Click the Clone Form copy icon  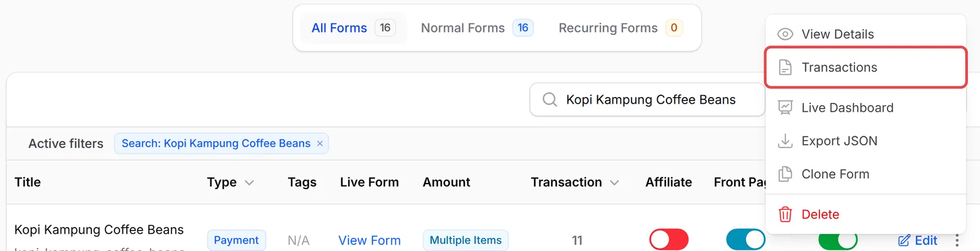(785, 174)
